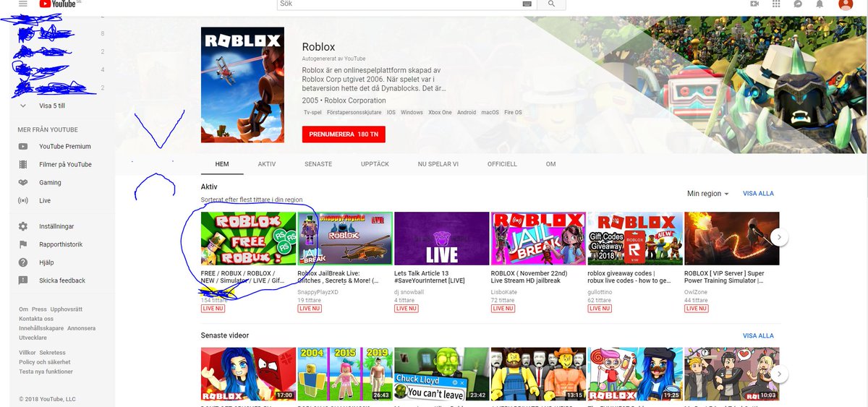
Task: Open the Chuck Lloyd video thumbnail
Action: point(442,374)
